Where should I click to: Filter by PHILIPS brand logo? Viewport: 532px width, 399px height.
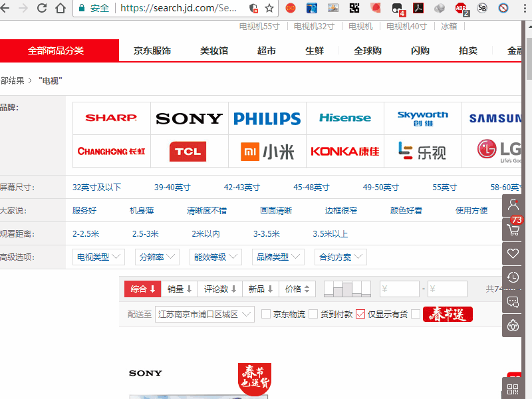click(x=267, y=118)
